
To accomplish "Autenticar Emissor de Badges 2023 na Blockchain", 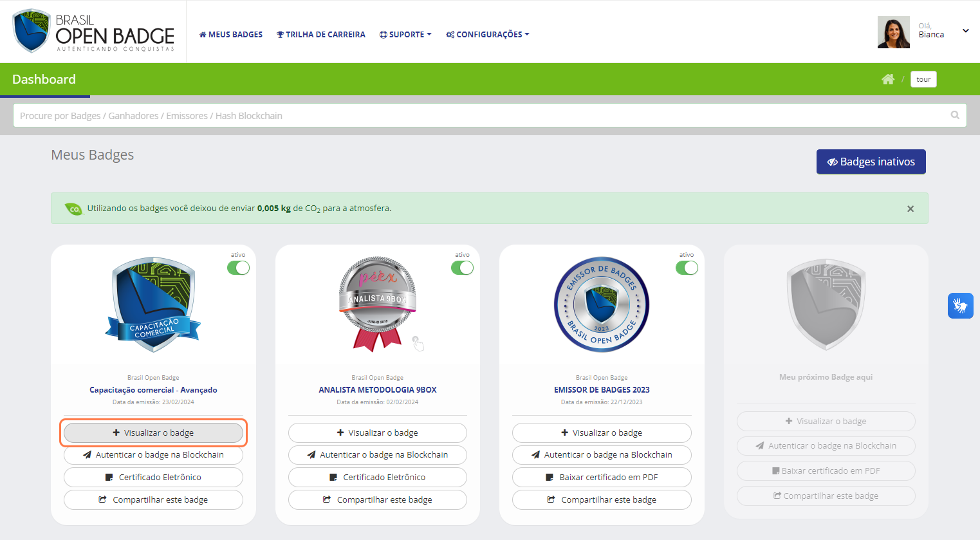I will click(x=602, y=454).
